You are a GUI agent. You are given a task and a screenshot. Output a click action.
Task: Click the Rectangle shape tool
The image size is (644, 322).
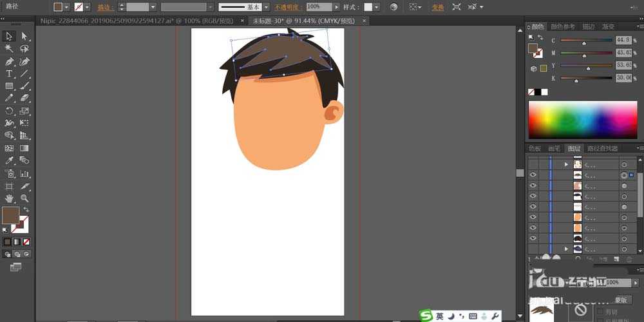tap(9, 86)
